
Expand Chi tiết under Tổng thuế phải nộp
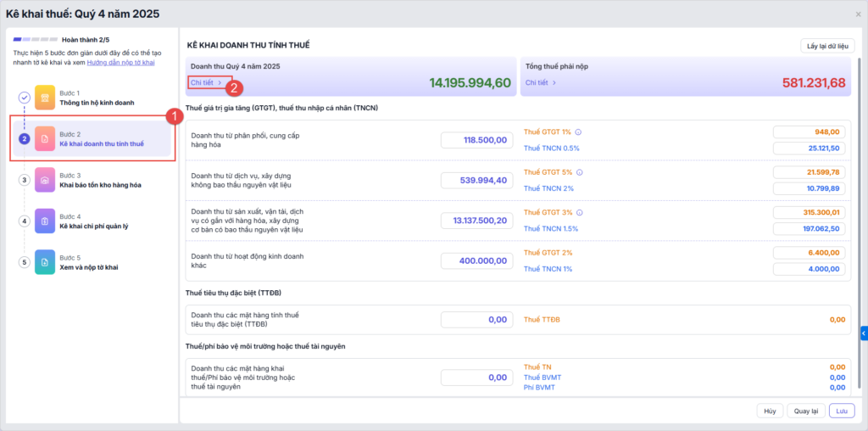click(x=541, y=82)
